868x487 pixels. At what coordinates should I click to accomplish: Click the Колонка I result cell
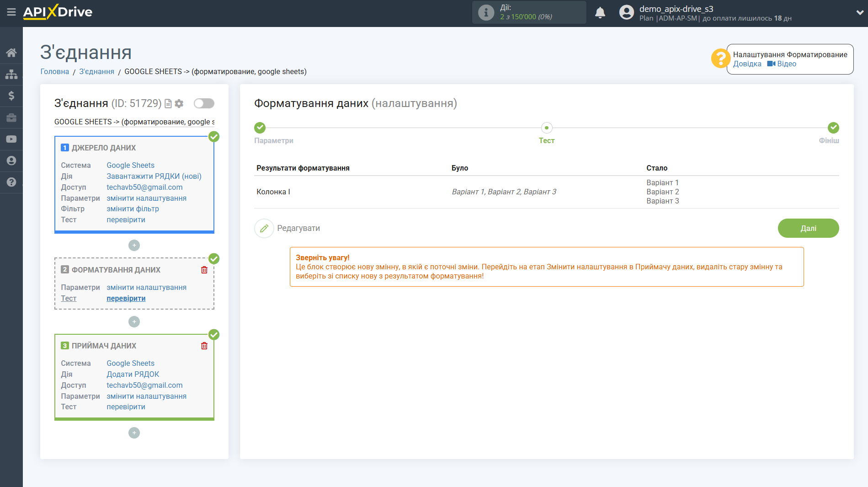click(273, 192)
